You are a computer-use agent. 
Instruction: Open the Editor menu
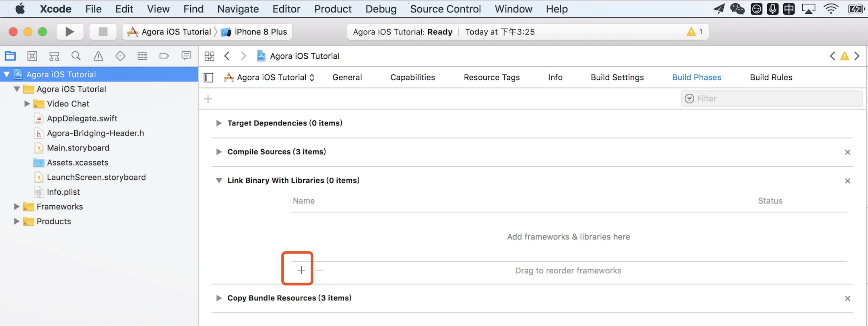286,9
